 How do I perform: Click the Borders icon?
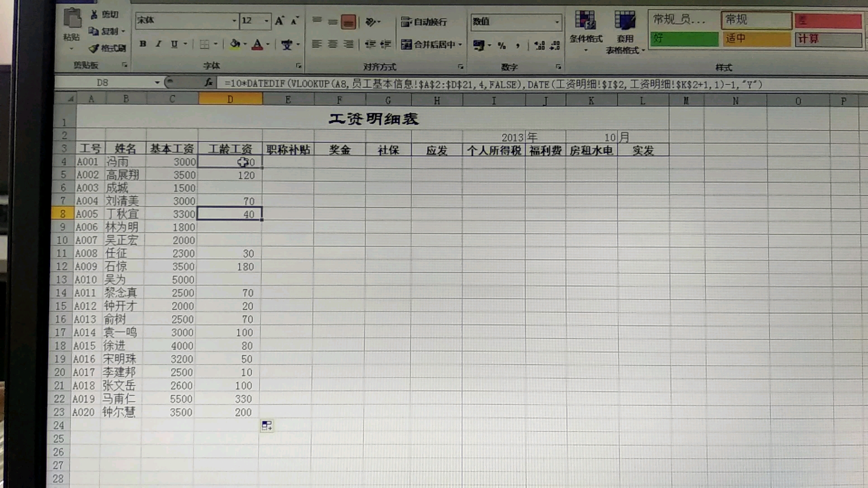click(x=204, y=44)
